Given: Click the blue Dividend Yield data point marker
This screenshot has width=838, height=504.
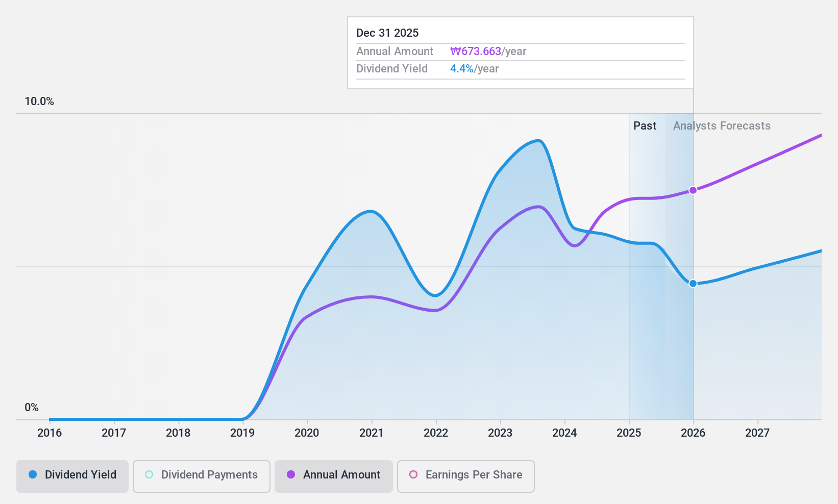Looking at the screenshot, I should 693,284.
